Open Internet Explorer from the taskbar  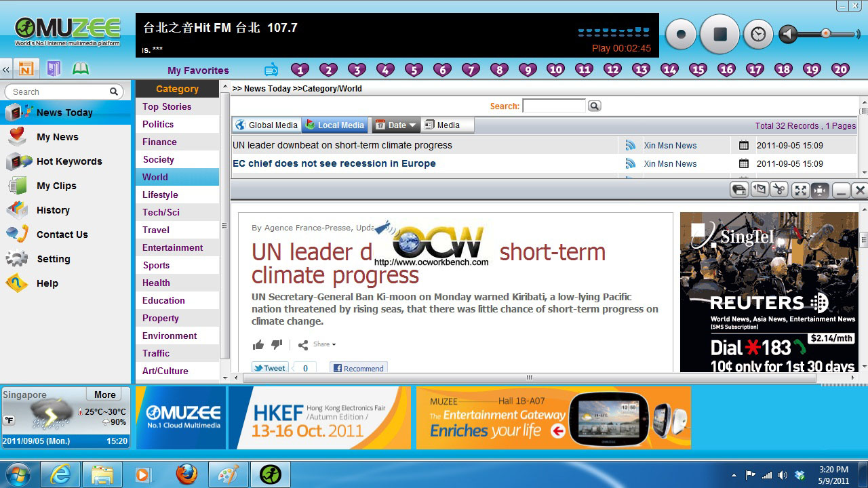pyautogui.click(x=60, y=474)
